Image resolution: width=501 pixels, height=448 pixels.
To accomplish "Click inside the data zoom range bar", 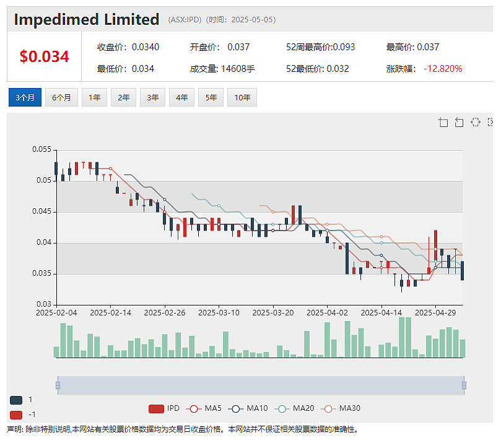I will 261,385.
